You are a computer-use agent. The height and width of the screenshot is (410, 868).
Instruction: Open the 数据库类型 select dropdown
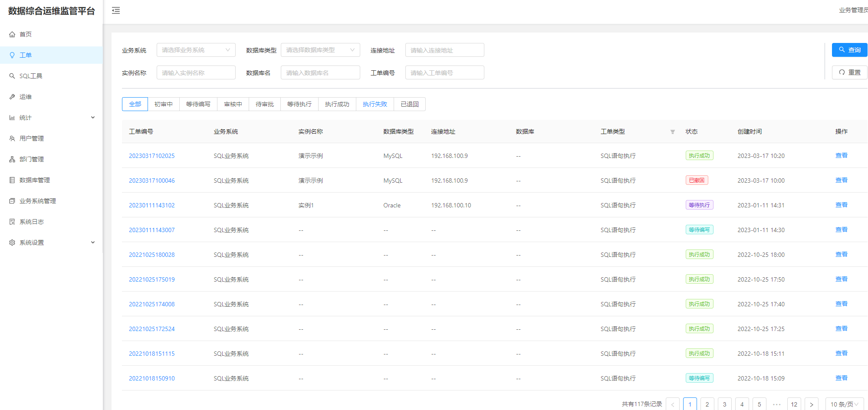pos(320,50)
